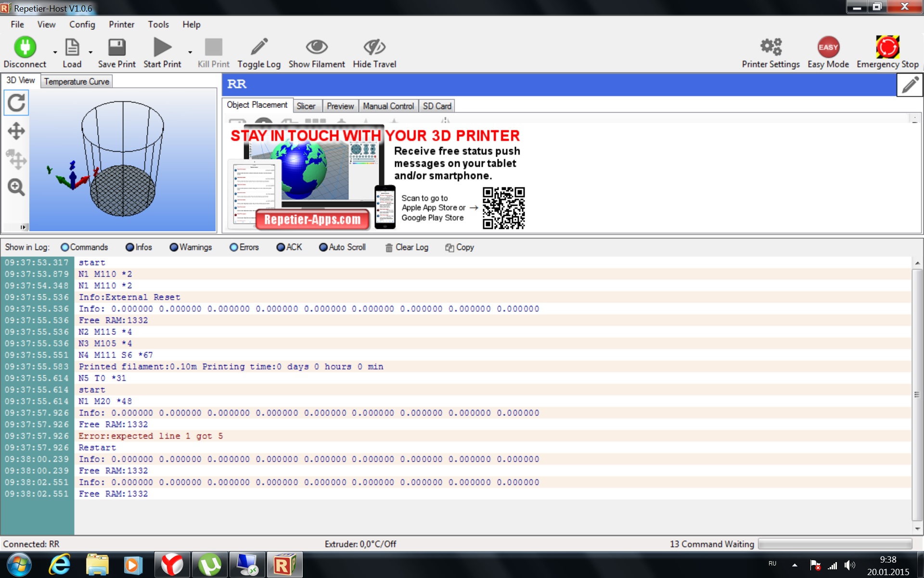Screen dimensions: 924x578
Task: Switch to the Manual Control tab
Action: pos(388,106)
